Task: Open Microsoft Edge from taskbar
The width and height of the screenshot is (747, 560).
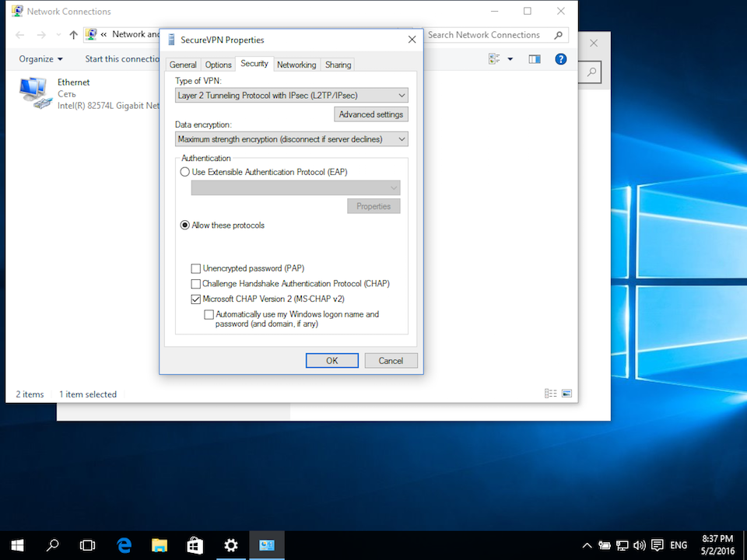Action: 124,545
